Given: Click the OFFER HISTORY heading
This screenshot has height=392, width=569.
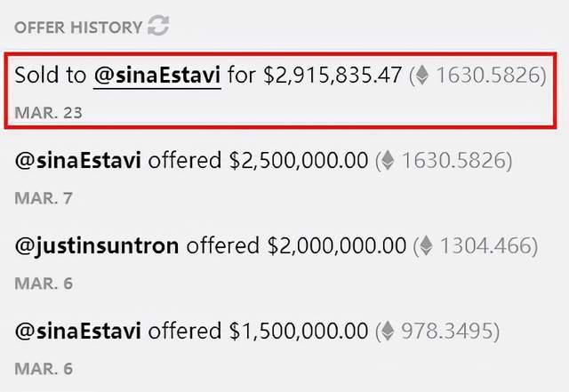Looking at the screenshot, I should (x=78, y=28).
